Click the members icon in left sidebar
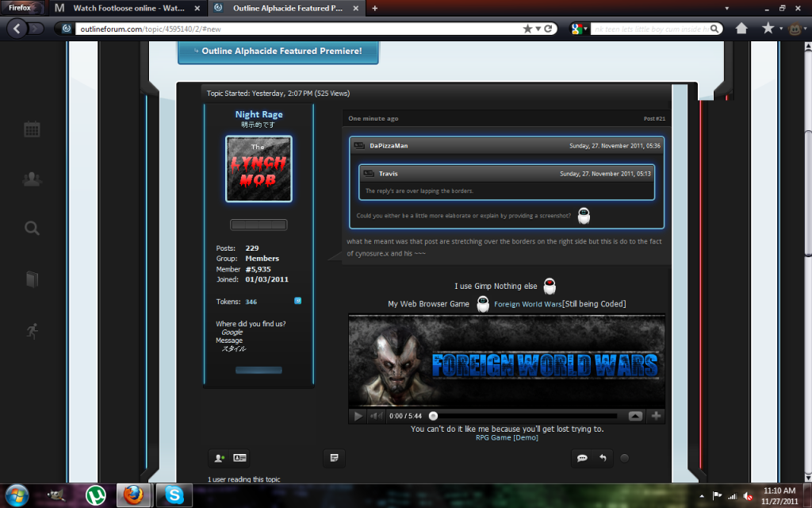Viewport: 812px width, 508px height. 32,179
